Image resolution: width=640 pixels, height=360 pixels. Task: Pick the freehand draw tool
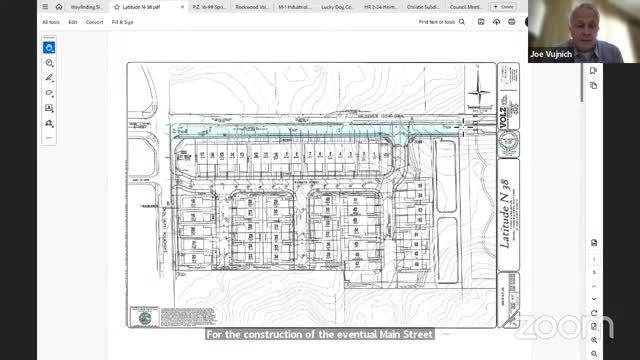click(49, 93)
